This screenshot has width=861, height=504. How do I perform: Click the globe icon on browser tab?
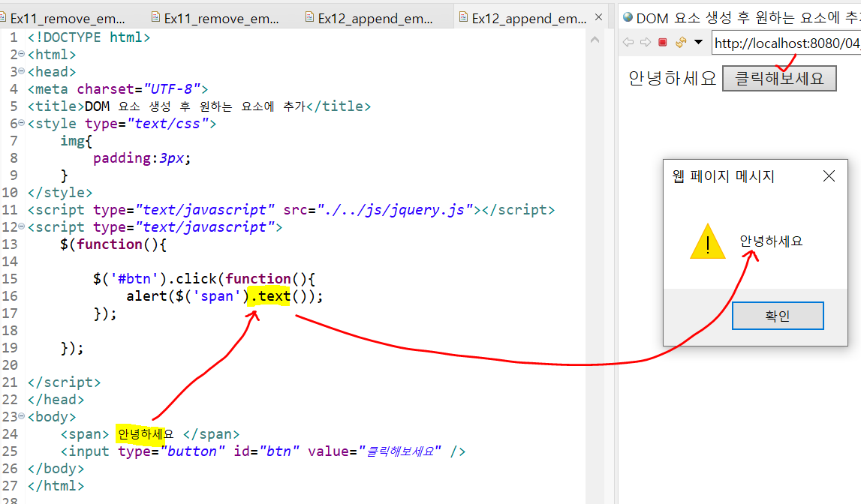click(x=628, y=17)
